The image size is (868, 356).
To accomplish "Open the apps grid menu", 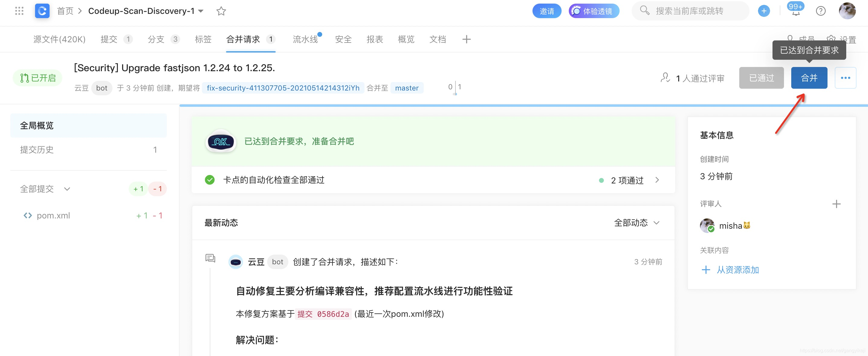I will click(x=19, y=11).
